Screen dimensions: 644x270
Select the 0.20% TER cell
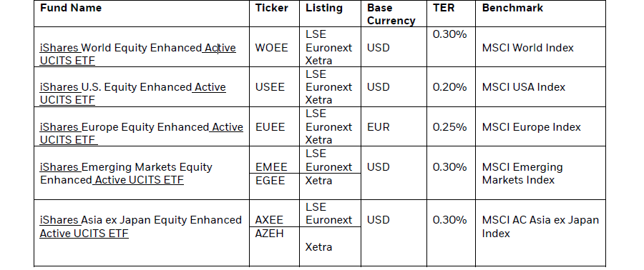(450, 87)
